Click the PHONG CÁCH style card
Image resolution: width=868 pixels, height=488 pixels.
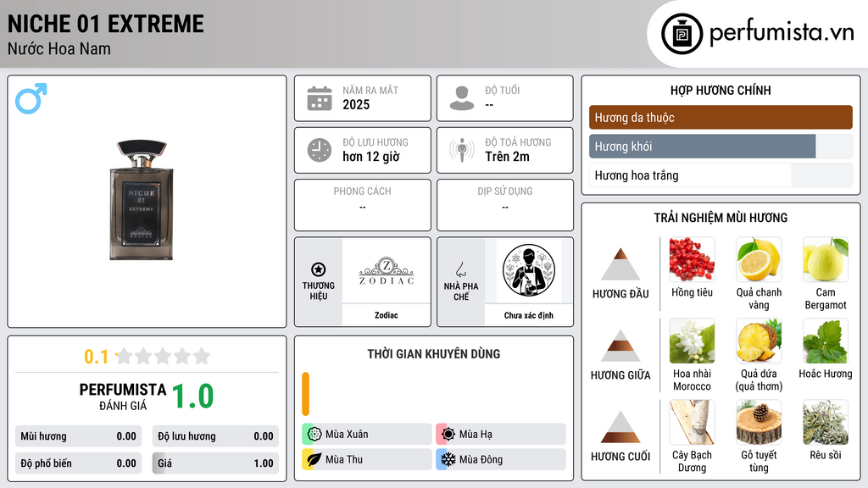pyautogui.click(x=363, y=205)
